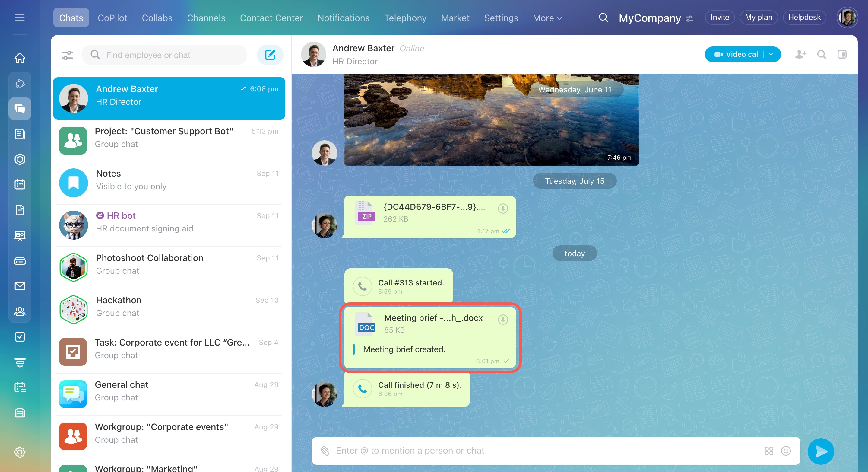Click the Invite button
Viewport: 868px width, 472px height.
[x=720, y=18]
